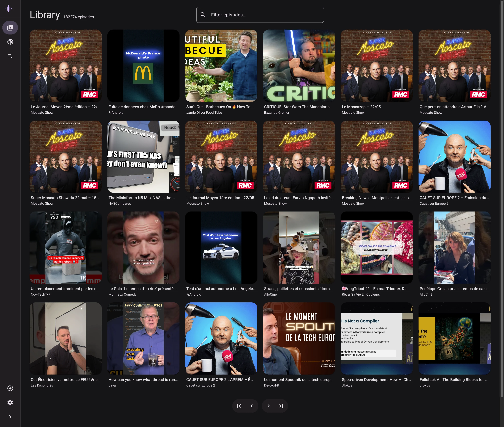Open CAUET SUR EUROPE 2 Émission thumbnail
The image size is (504, 427).
455,157
